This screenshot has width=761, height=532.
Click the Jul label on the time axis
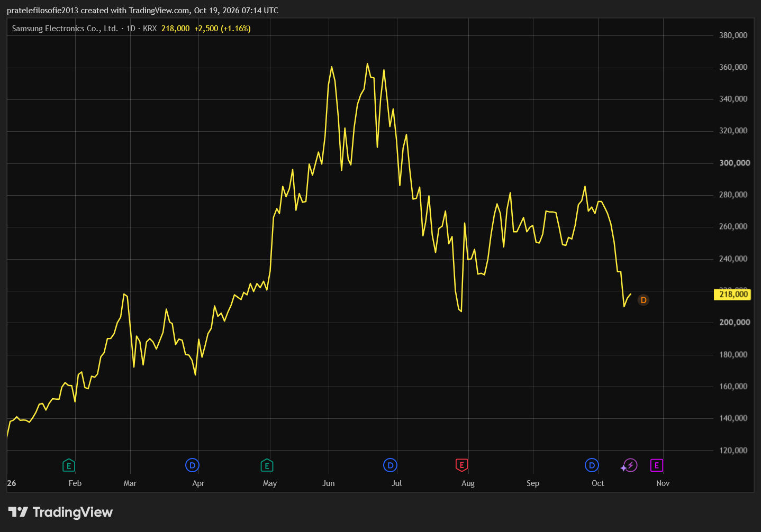(x=397, y=483)
